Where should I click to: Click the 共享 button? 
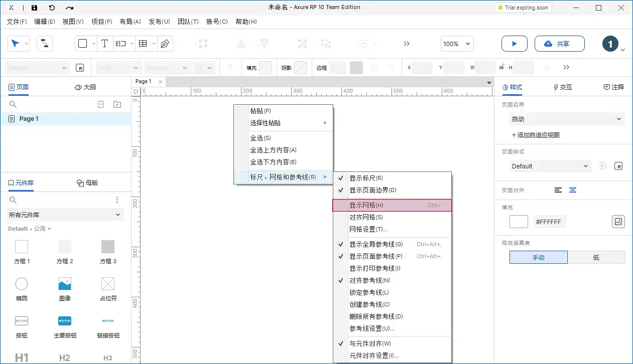pos(559,44)
